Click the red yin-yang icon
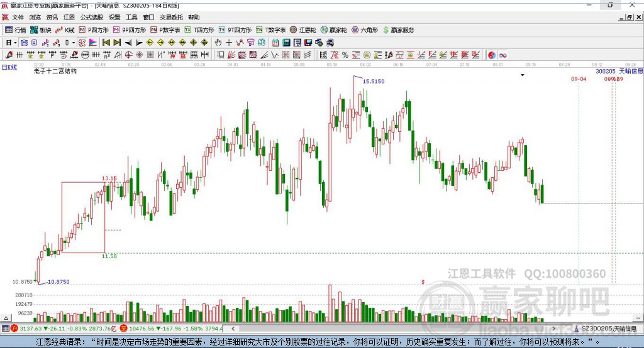This screenshot has height=348, width=644. pos(492,55)
